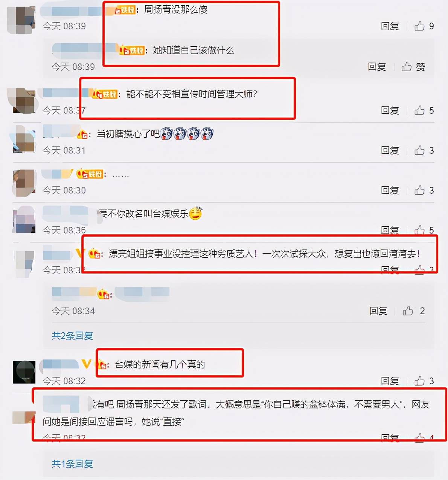Open avatar of the 当初瞎操心了吧 commenter
Viewport: 448px width, 480px height.
[24, 139]
